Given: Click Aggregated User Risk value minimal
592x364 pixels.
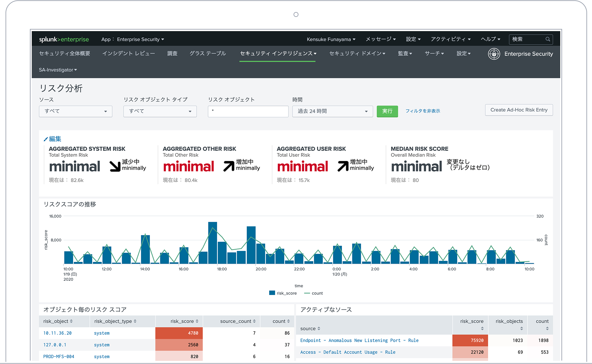Looking at the screenshot, I should pyautogui.click(x=303, y=167).
